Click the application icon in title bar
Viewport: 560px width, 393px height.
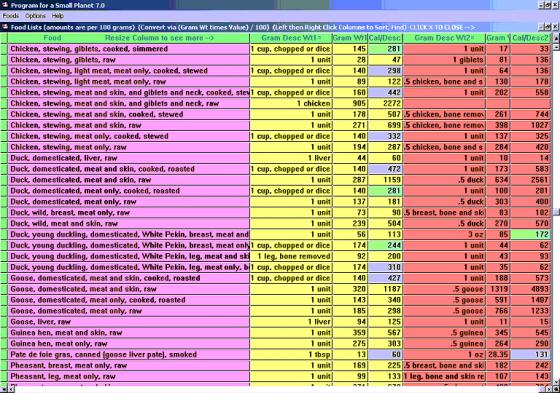pos(5,5)
